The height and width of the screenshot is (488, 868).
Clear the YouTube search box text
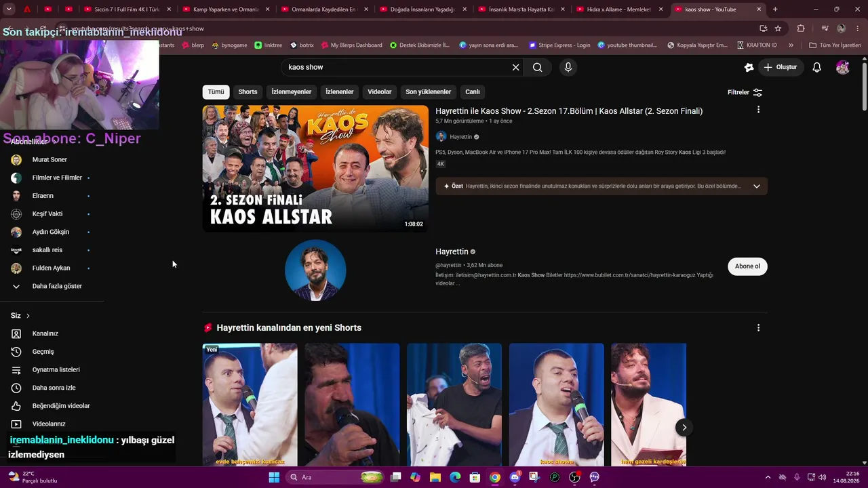click(515, 67)
